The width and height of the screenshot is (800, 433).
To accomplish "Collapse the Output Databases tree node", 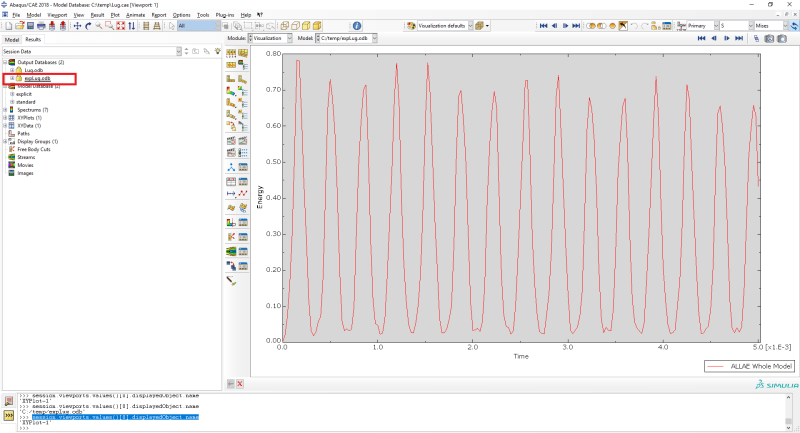I will (x=5, y=62).
